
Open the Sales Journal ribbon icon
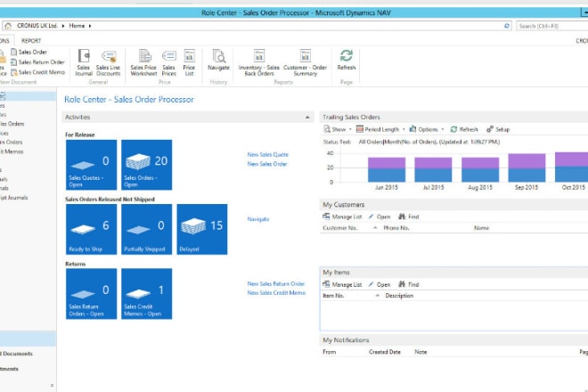point(84,62)
